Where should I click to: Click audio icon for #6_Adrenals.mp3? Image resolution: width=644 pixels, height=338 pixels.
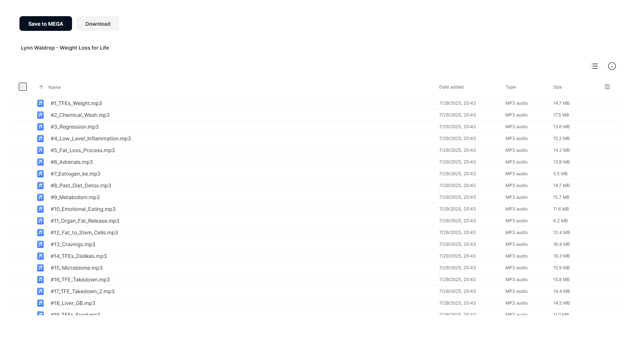pyautogui.click(x=40, y=162)
